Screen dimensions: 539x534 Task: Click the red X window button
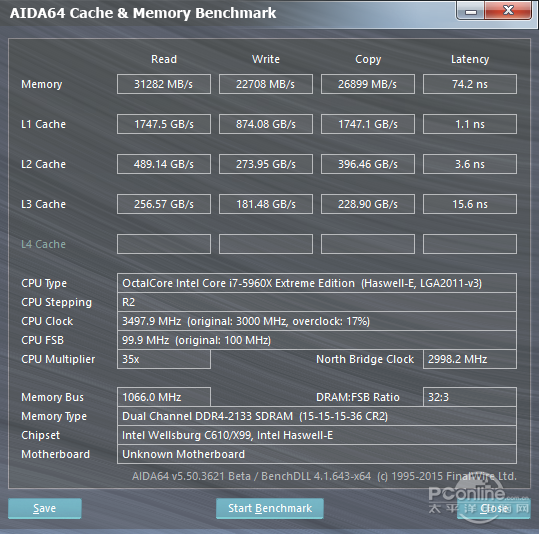508,10
